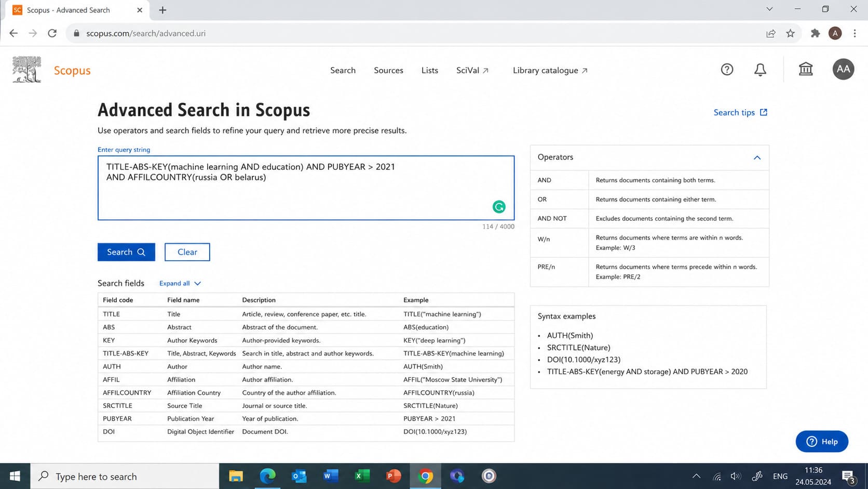Share this page via the share icon
The width and height of the screenshot is (868, 489).
[771, 33]
